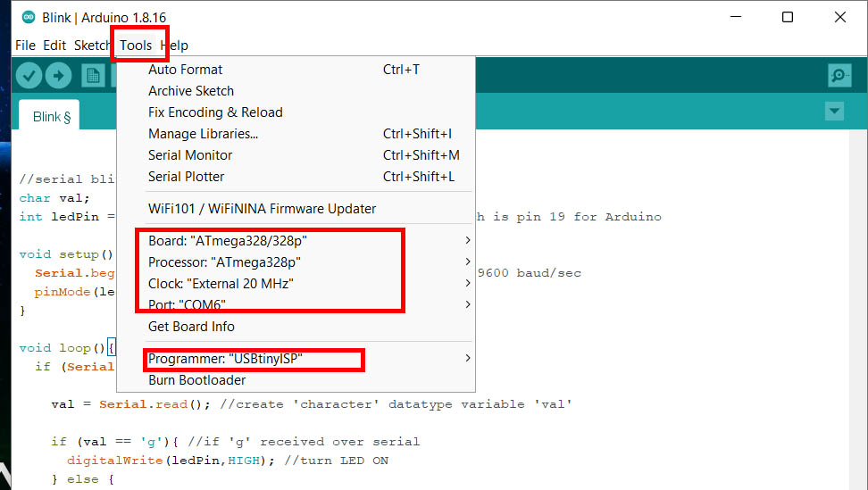Screen dimensions: 868x490
Task: Select Programmer: "USBtinyISP" entry
Action: click(296, 359)
